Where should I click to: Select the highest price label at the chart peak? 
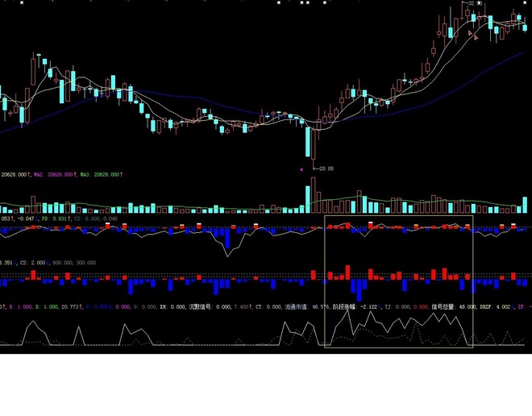(x=475, y=3)
